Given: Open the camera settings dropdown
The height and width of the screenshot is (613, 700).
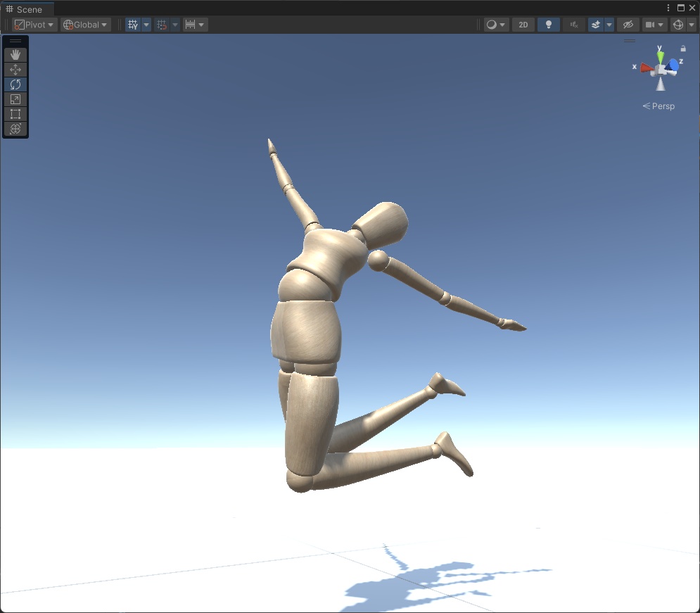Looking at the screenshot, I should click(653, 25).
